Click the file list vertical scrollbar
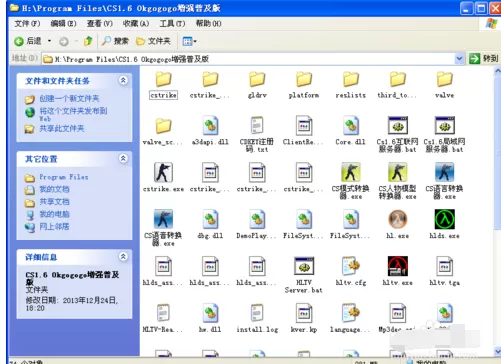This screenshot has width=501, height=364. click(497, 212)
